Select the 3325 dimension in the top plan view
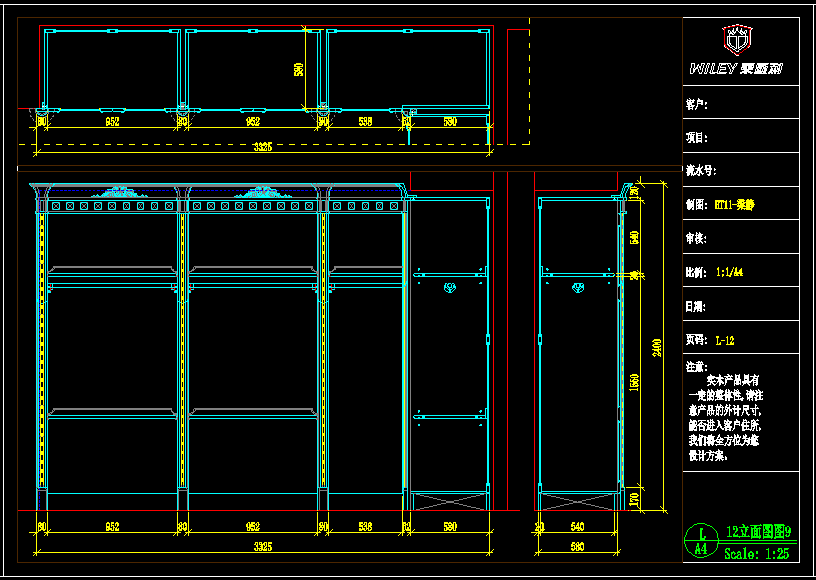This screenshot has height=580, width=816. coord(263,147)
